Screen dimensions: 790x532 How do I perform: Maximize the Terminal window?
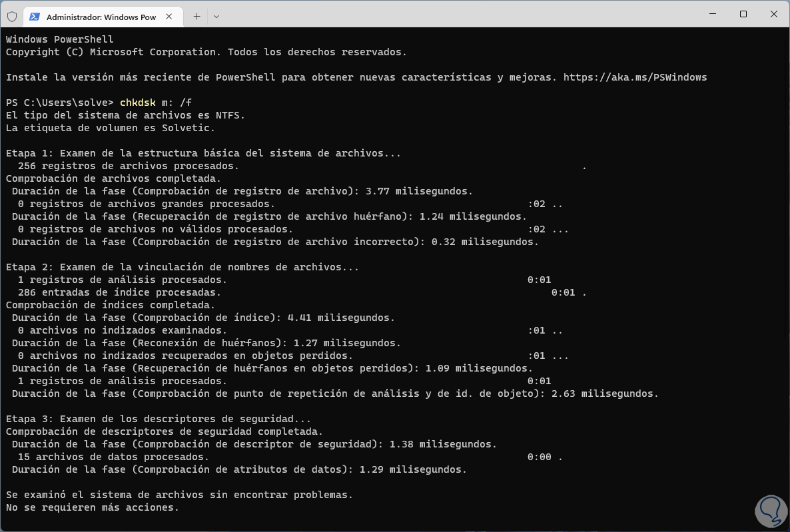[x=743, y=14]
